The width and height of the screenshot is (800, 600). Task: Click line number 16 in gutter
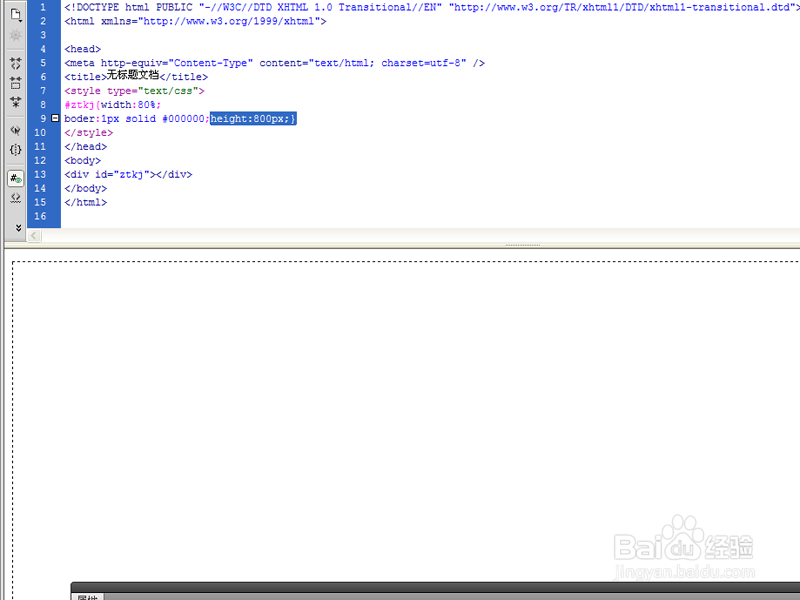tap(40, 216)
